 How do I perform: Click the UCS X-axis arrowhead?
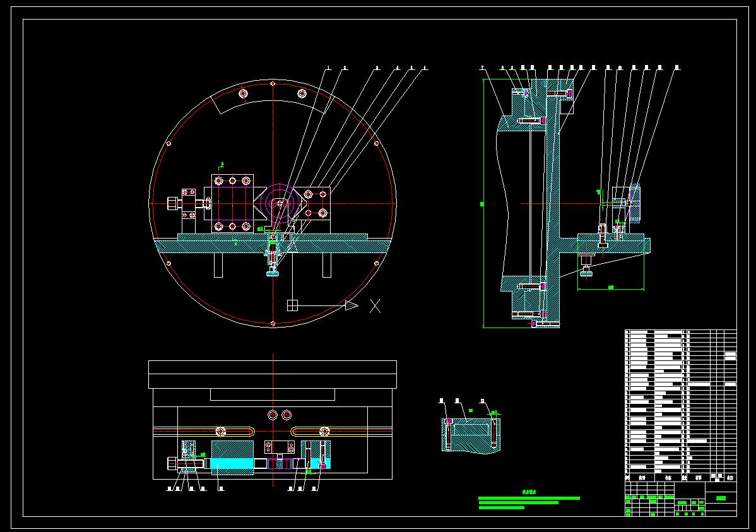click(x=351, y=305)
